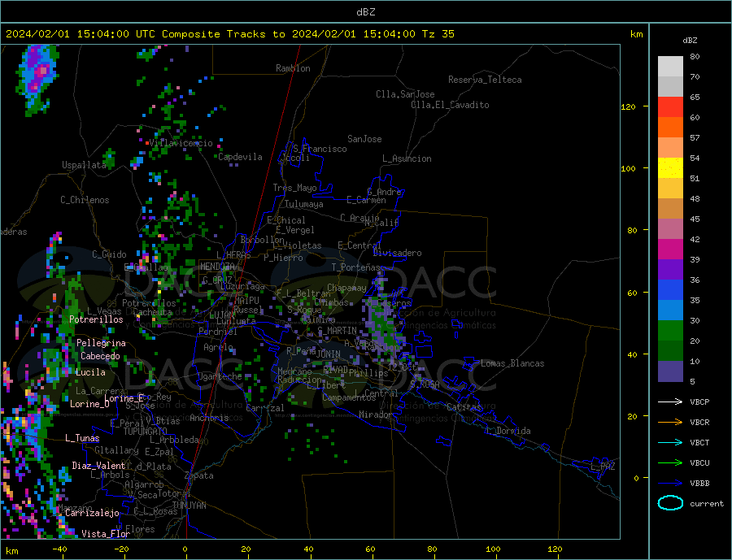Click the VBBB legend label
Image resolution: width=732 pixels, height=560 pixels.
[x=699, y=483]
